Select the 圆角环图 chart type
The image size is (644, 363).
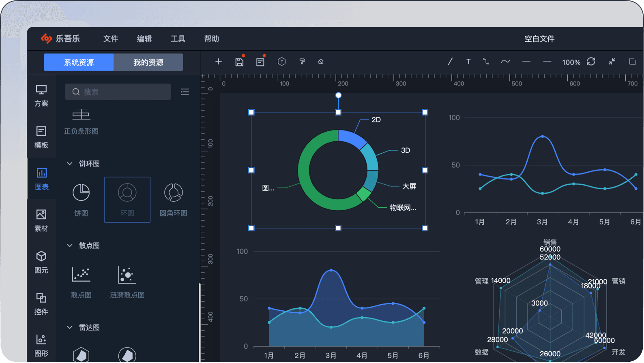[173, 199]
